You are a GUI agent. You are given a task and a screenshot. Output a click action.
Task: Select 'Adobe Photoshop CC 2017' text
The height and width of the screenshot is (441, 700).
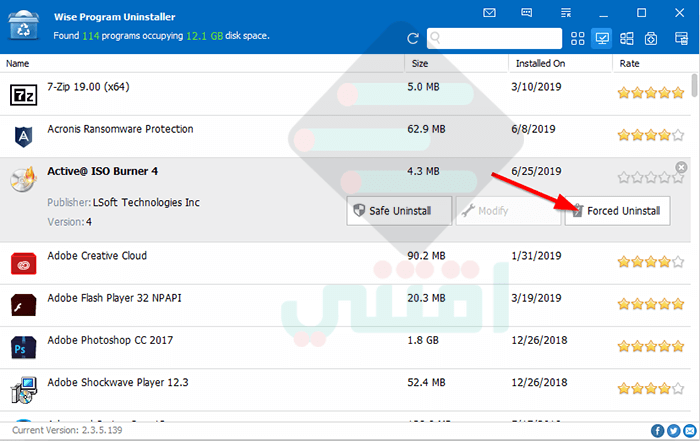[110, 340]
